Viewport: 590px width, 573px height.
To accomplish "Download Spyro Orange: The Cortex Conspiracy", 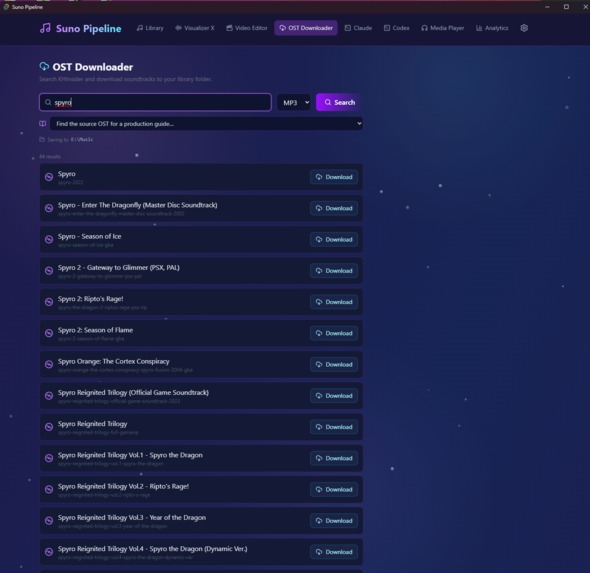I will [x=334, y=364].
